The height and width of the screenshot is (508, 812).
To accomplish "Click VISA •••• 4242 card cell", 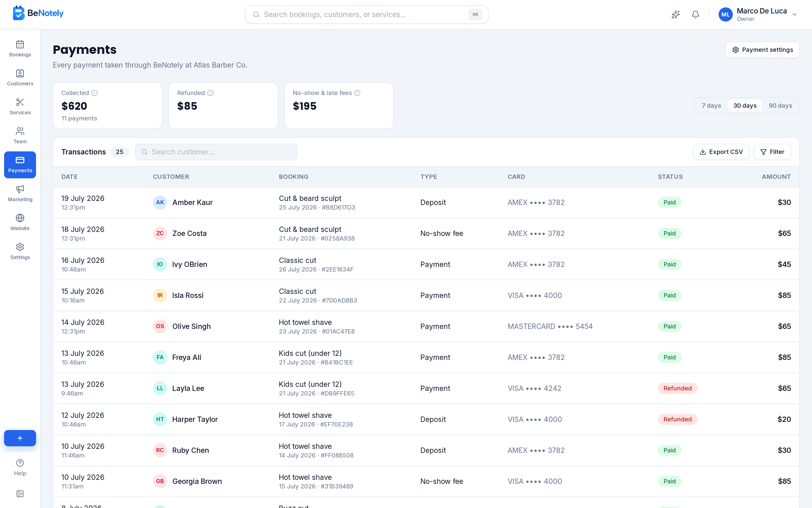I will [x=534, y=388].
